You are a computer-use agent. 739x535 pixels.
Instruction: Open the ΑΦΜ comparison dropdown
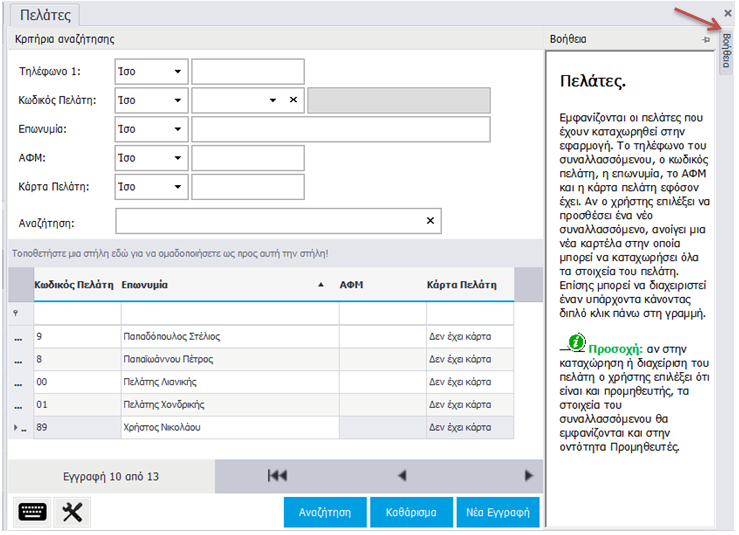click(177, 158)
